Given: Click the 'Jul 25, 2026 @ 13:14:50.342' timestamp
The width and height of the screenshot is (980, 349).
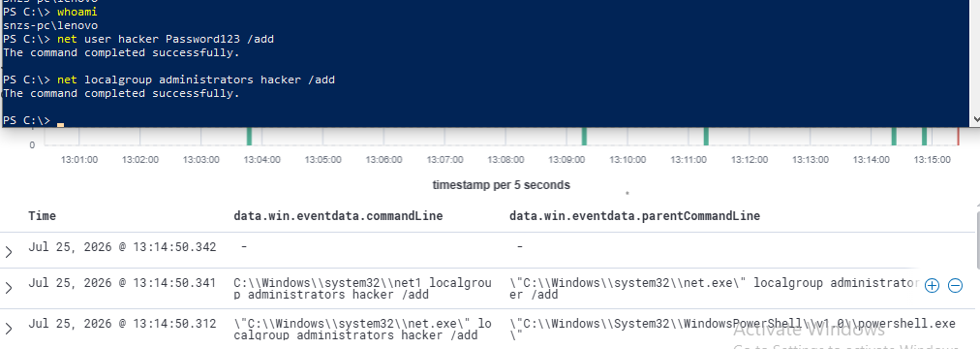Looking at the screenshot, I should tap(122, 247).
